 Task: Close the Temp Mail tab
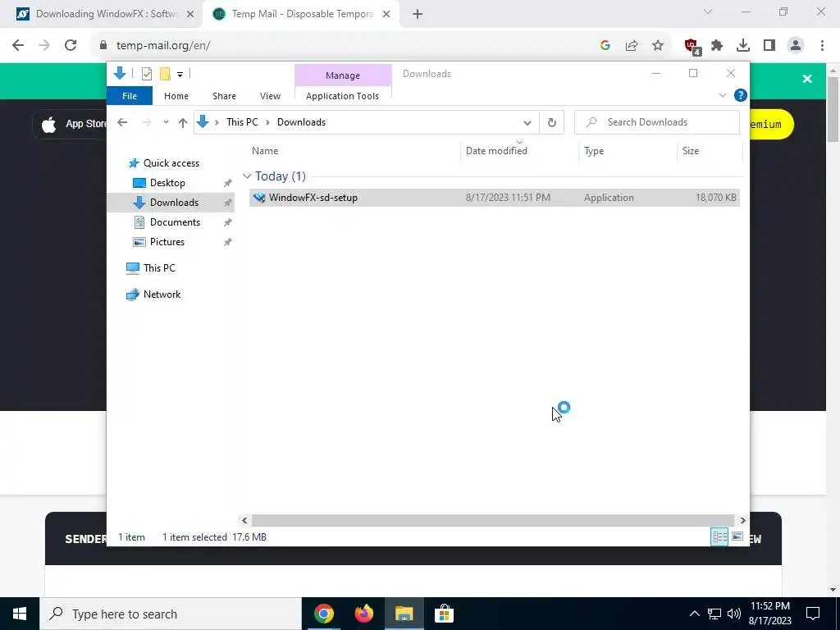[386, 14]
